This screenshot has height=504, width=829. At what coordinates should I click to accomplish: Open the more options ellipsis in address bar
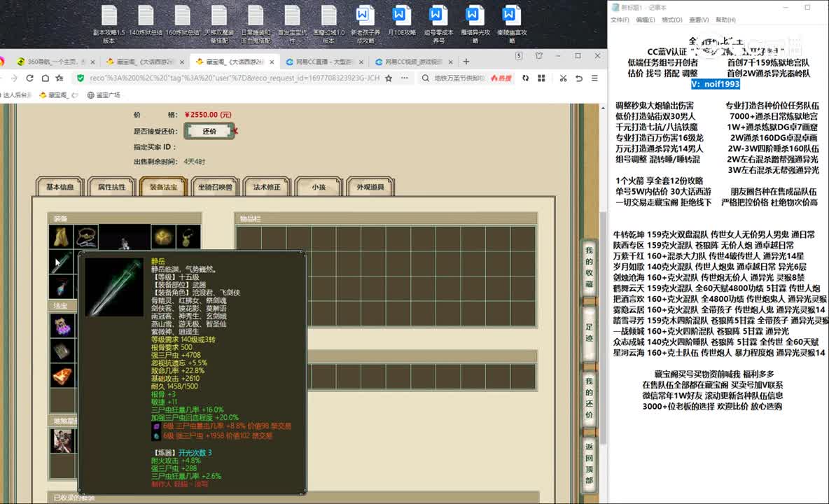405,78
